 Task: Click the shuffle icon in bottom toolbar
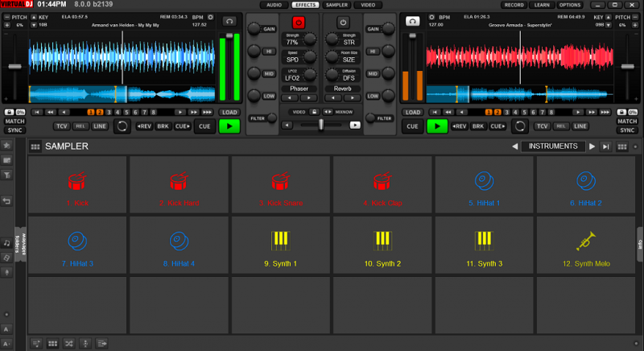(69, 343)
